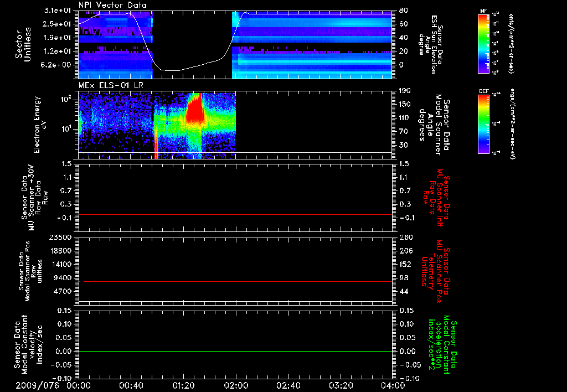Click the red 'MU Scanner Inh Raw Data' label
Viewport: 567px width, 392px height.
[x=436, y=198]
